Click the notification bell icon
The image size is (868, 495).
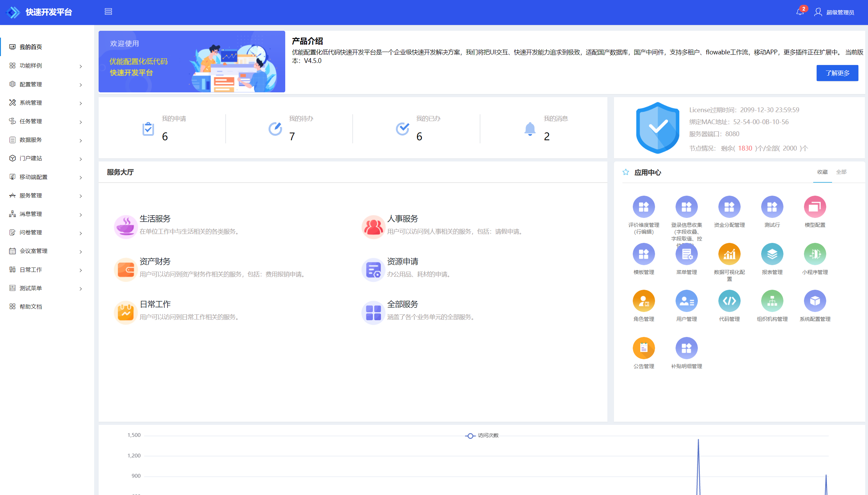(800, 12)
